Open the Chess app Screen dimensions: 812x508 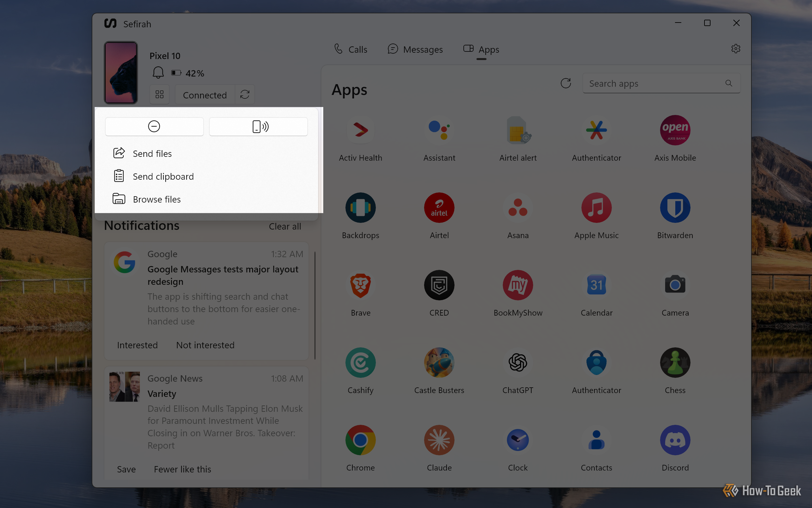point(675,371)
